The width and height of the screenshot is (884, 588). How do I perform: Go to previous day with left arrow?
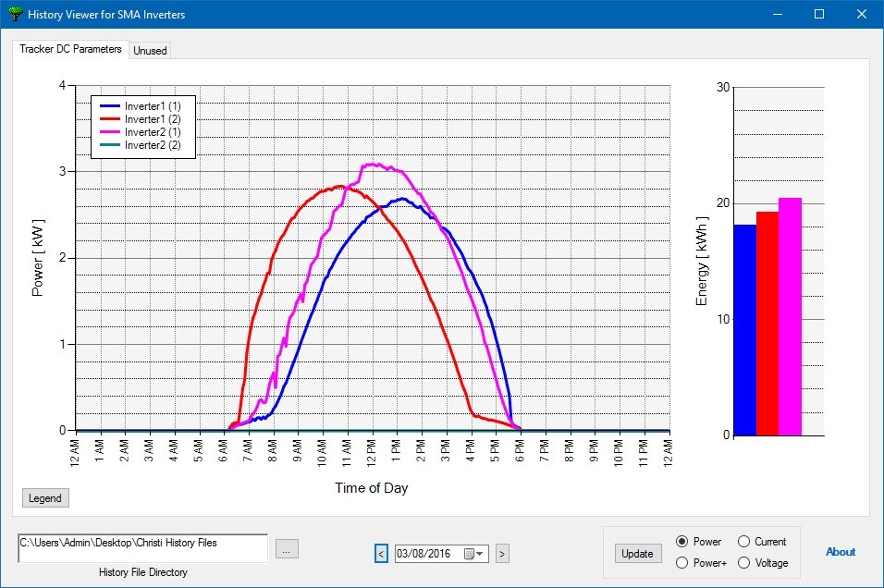tap(381, 554)
